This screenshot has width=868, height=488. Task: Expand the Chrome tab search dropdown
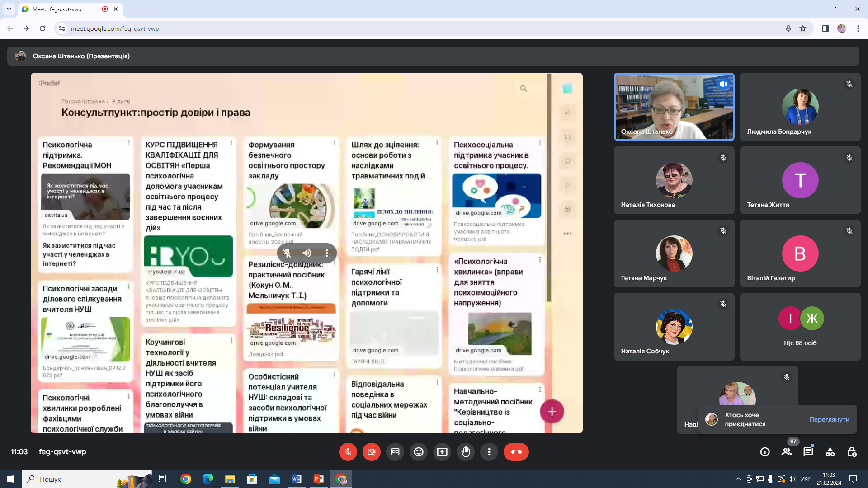9,9
